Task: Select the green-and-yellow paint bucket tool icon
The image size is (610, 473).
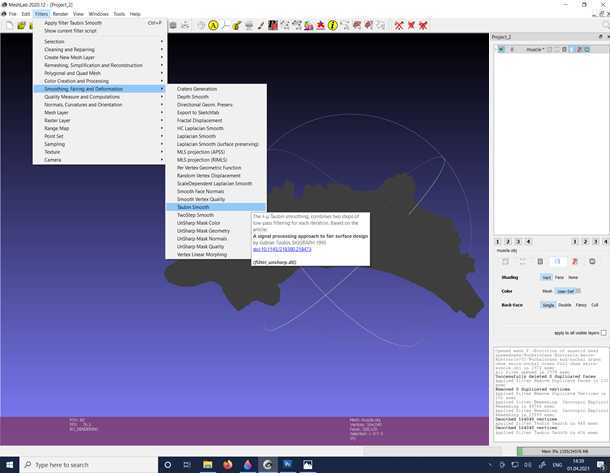Action: pyautogui.click(x=237, y=26)
